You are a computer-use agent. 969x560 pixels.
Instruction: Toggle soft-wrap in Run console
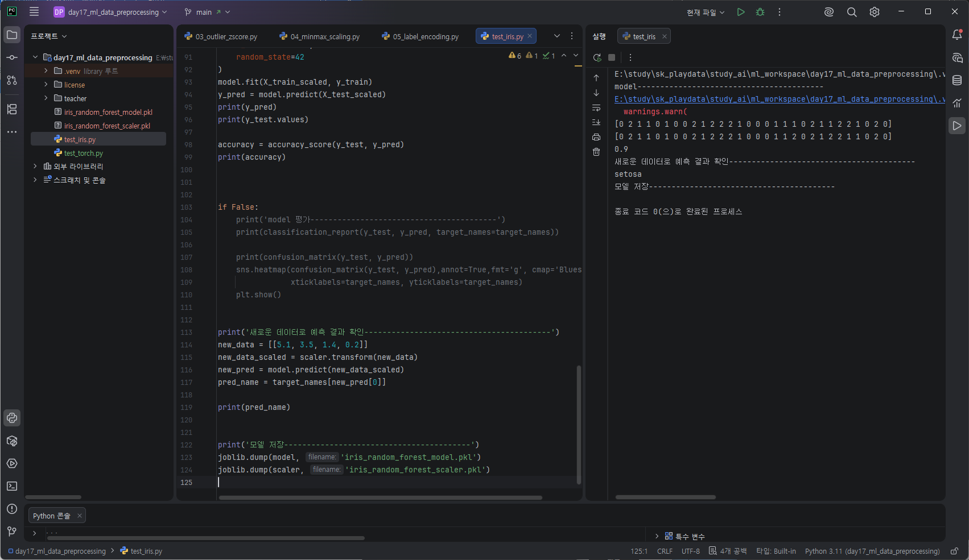(596, 107)
